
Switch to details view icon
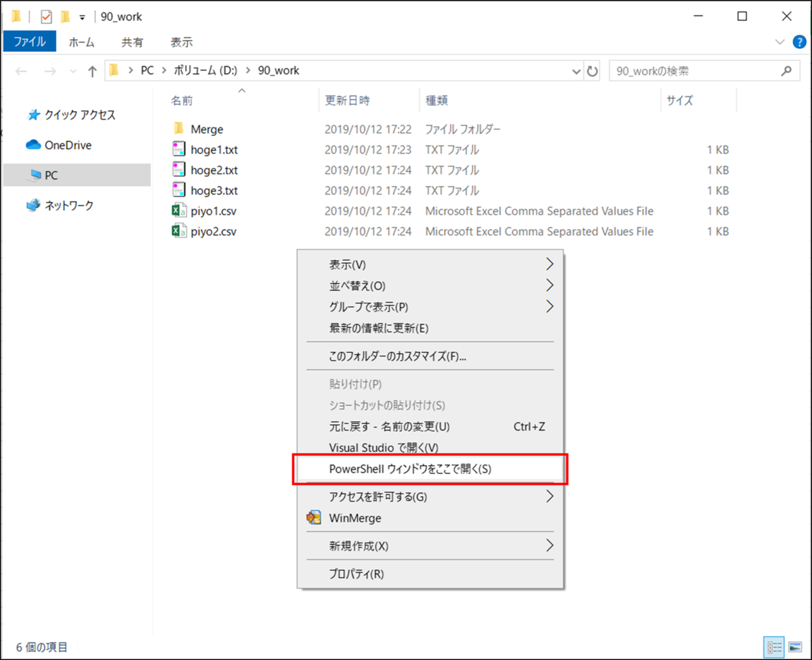coord(773,646)
